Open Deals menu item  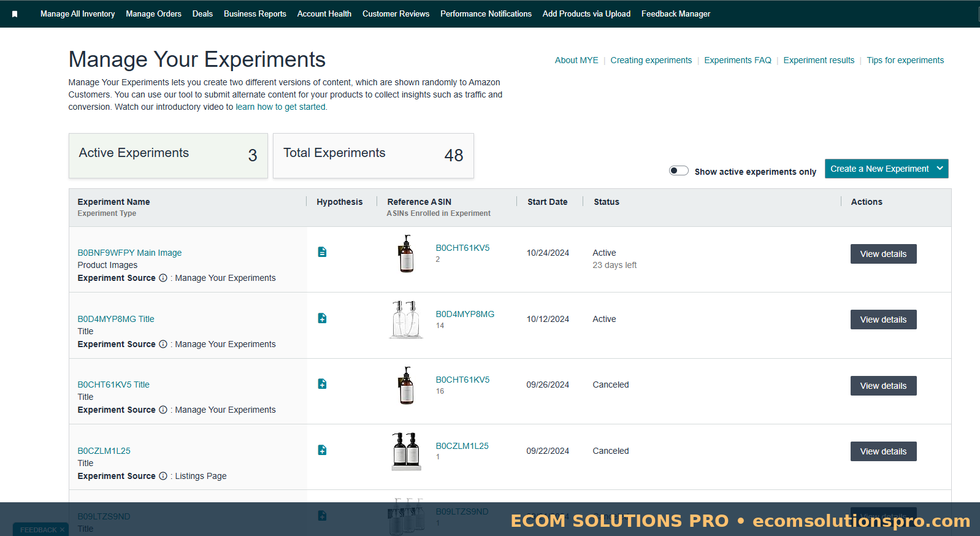click(x=202, y=14)
